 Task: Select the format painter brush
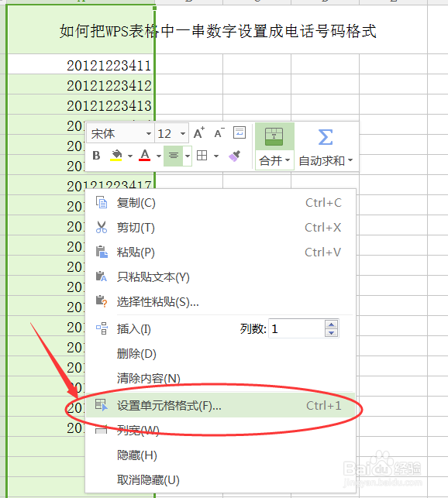(234, 156)
